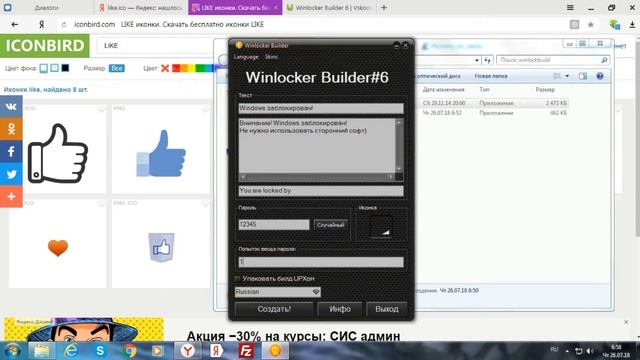
Task: Open the blue thumbs-up icon result
Action: coord(161,153)
